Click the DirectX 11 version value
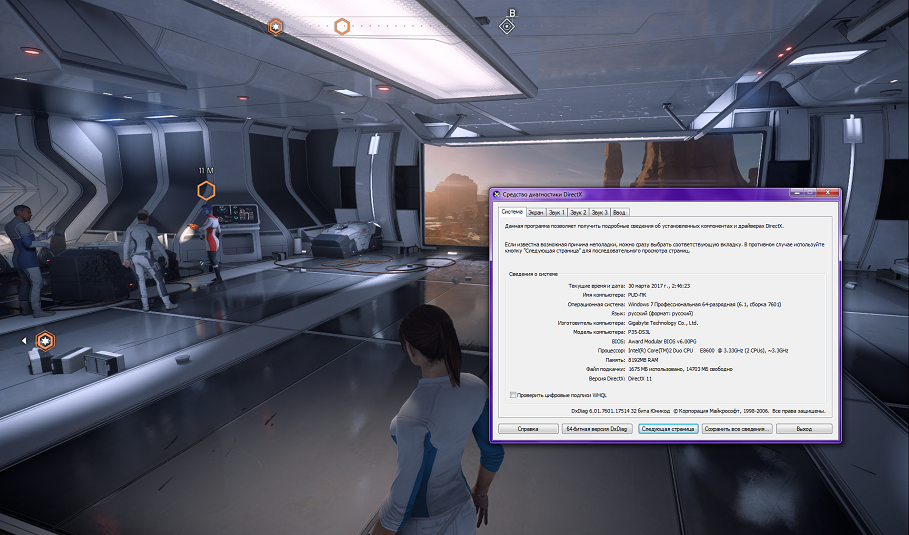This screenshot has width=909, height=535. (x=640, y=378)
